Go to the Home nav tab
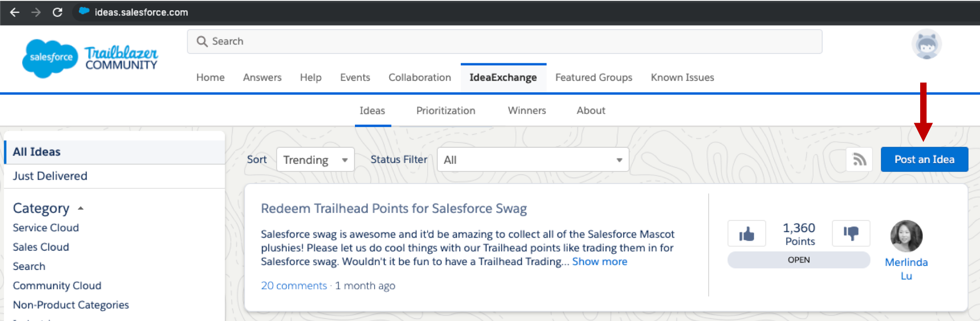This screenshot has height=321, width=980. [210, 78]
